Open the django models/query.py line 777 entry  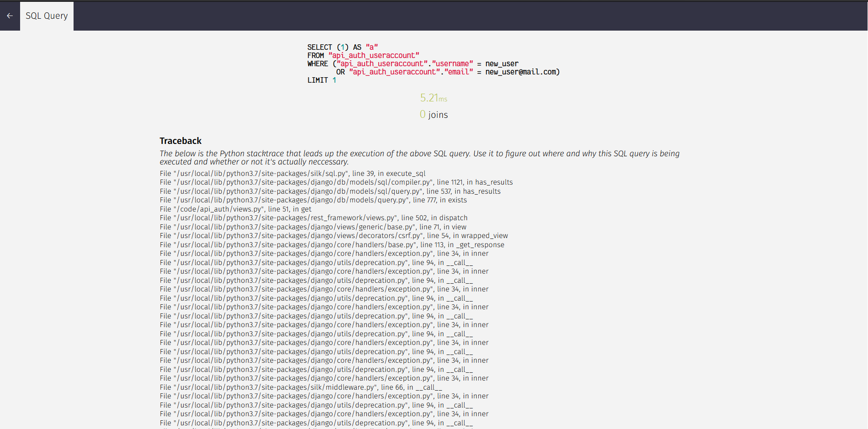[x=313, y=200]
